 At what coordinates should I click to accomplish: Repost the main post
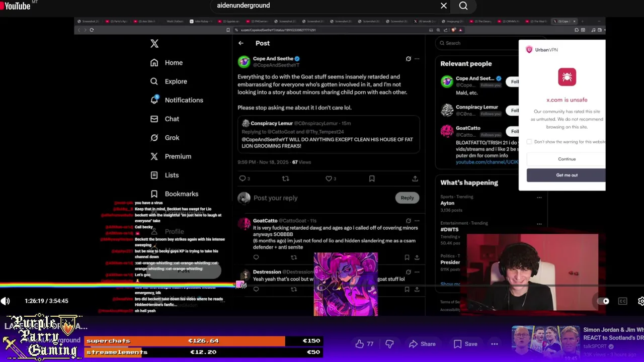[x=285, y=178]
